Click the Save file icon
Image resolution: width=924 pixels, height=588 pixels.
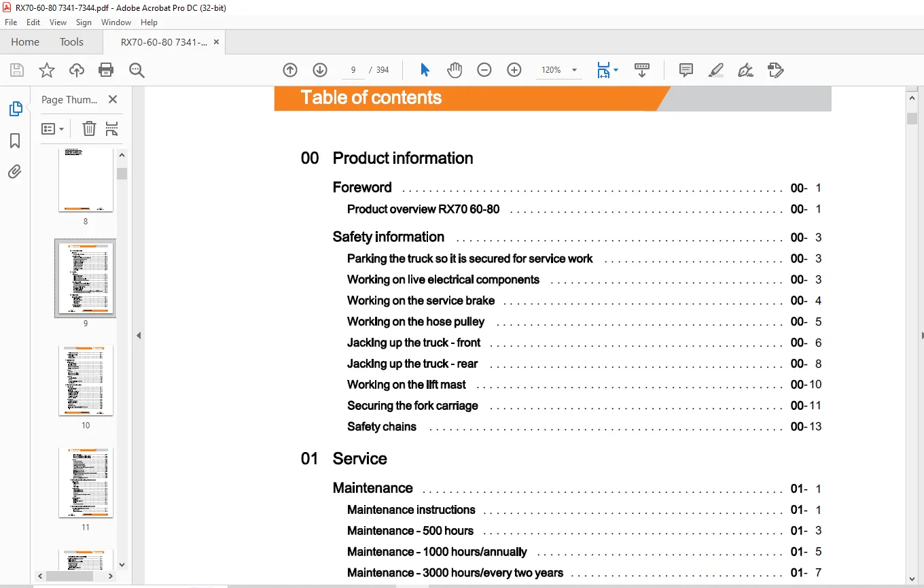[17, 70]
